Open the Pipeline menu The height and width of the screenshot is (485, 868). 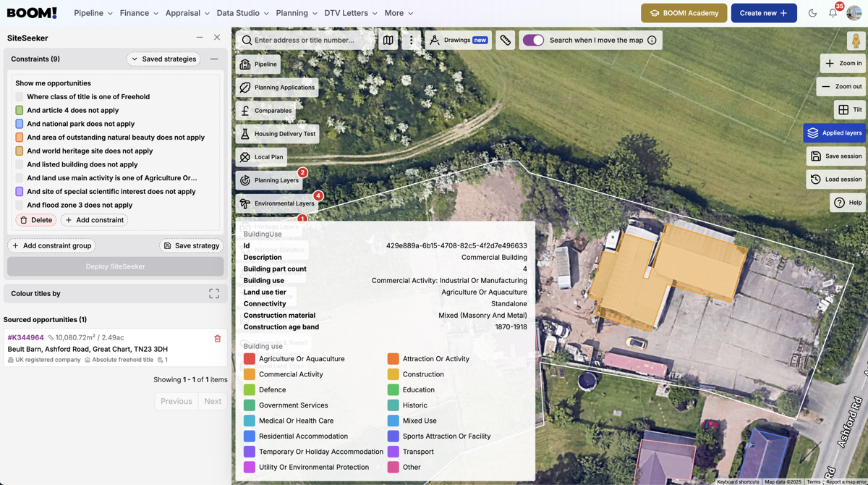pyautogui.click(x=93, y=13)
